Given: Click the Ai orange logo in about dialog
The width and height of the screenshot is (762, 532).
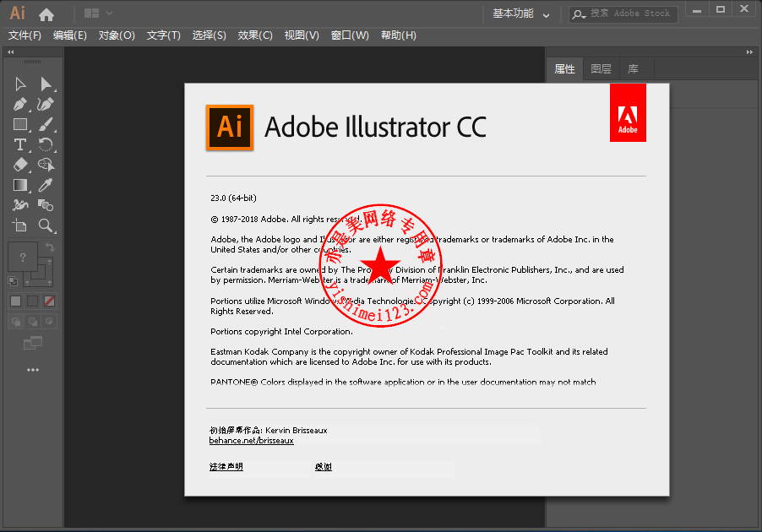Looking at the screenshot, I should click(230, 128).
